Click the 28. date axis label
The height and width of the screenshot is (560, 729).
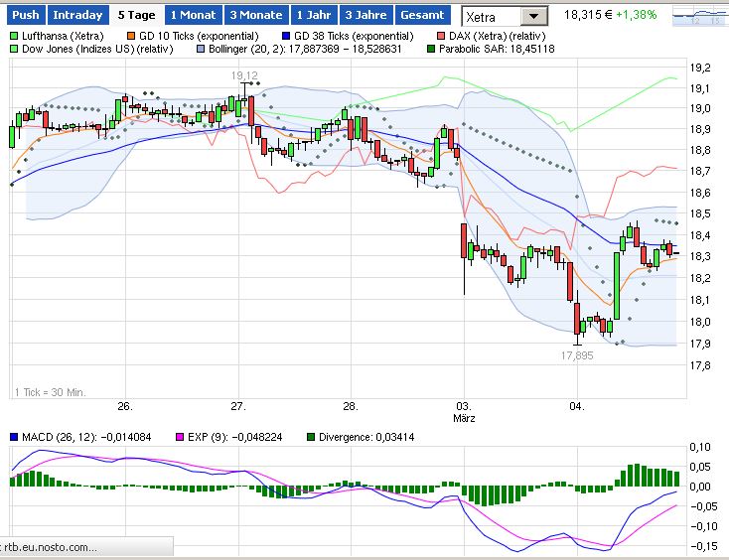point(351,406)
